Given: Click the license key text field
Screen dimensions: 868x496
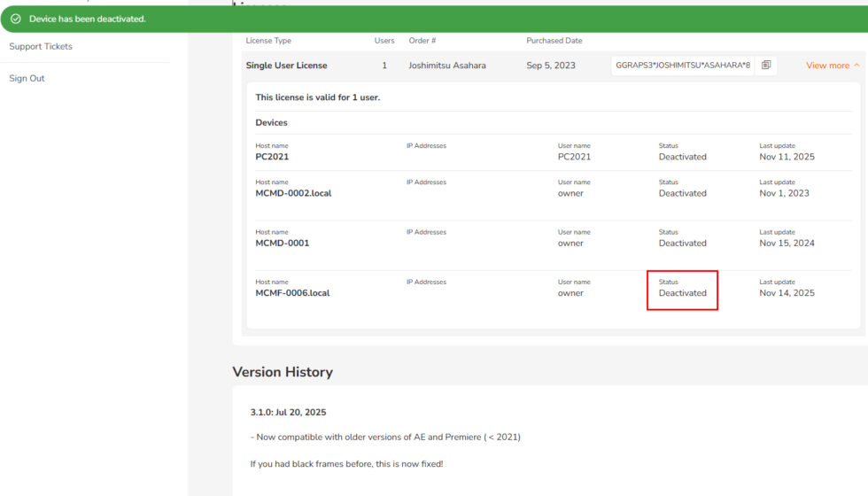Looking at the screenshot, I should click(682, 66).
